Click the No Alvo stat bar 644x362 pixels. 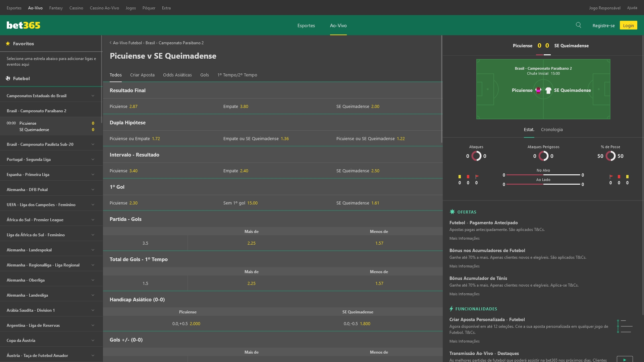pos(543,175)
